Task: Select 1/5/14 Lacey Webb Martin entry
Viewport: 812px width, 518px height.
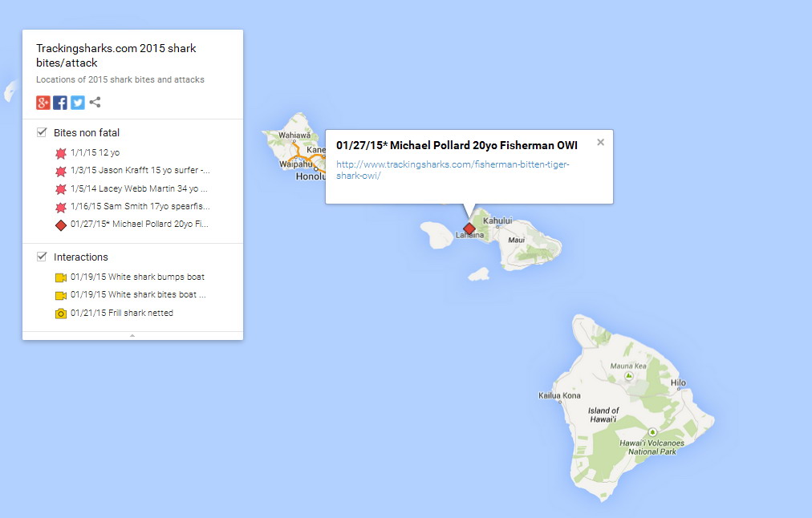Action: pyautogui.click(x=139, y=188)
